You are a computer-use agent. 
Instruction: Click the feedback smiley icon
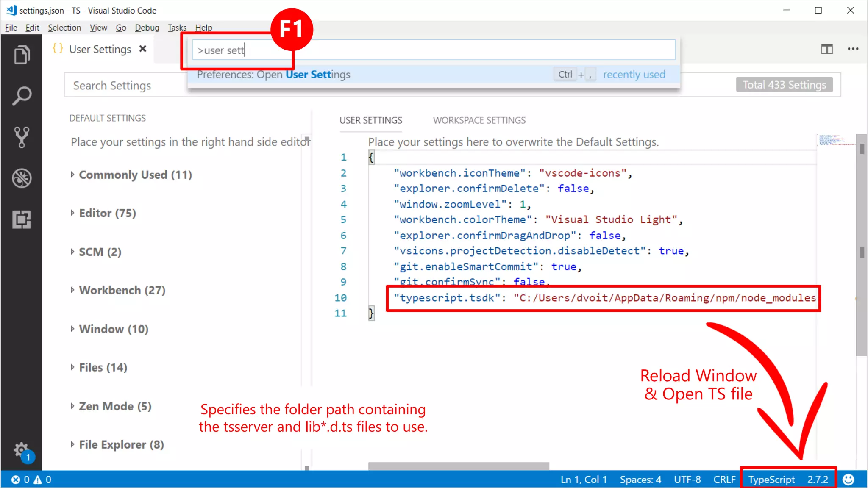point(848,480)
